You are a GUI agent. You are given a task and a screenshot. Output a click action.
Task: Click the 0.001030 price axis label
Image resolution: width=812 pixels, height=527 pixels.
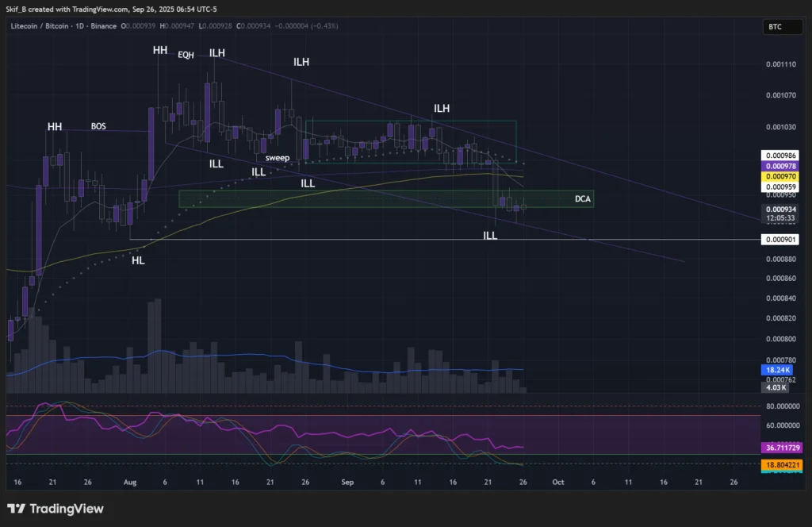click(x=781, y=127)
